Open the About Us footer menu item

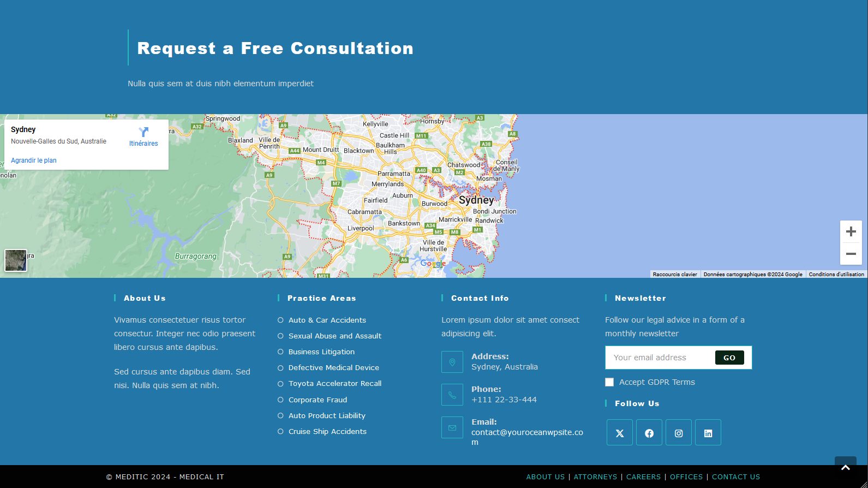coord(545,477)
